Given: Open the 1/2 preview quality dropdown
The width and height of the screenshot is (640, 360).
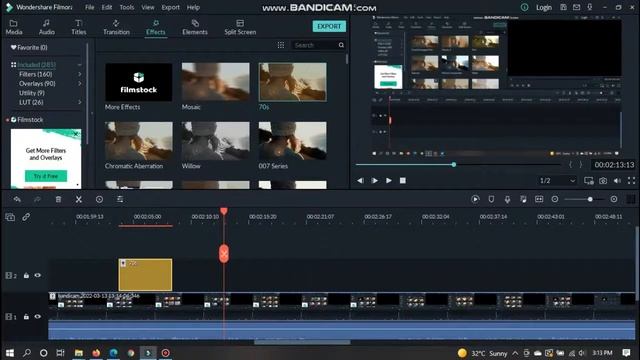Looking at the screenshot, I should click(557, 180).
